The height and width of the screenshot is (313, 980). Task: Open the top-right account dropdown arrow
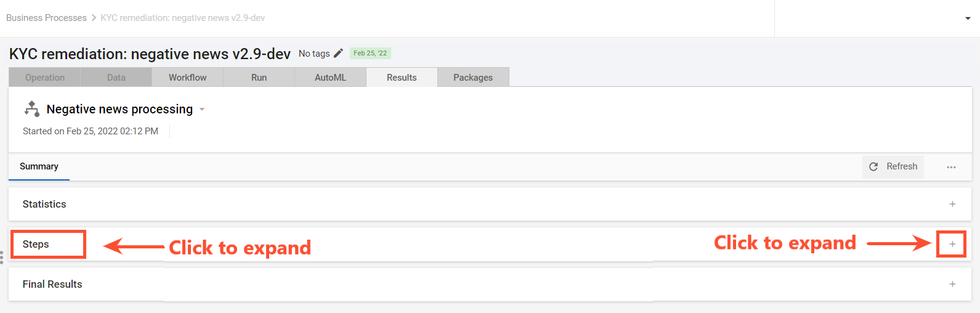(968, 18)
